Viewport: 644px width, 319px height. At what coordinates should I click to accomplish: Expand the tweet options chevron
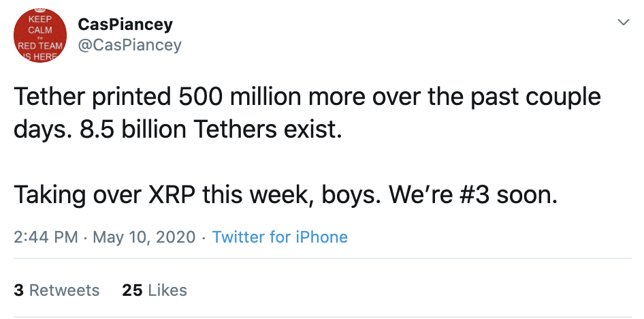623,23
